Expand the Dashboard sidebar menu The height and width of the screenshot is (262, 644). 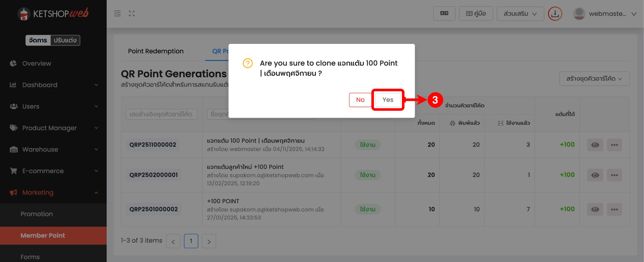click(53, 85)
